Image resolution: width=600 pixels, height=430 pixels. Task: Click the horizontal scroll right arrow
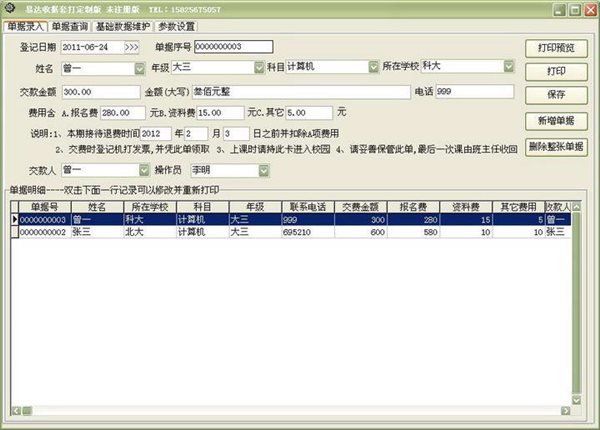pyautogui.click(x=566, y=411)
